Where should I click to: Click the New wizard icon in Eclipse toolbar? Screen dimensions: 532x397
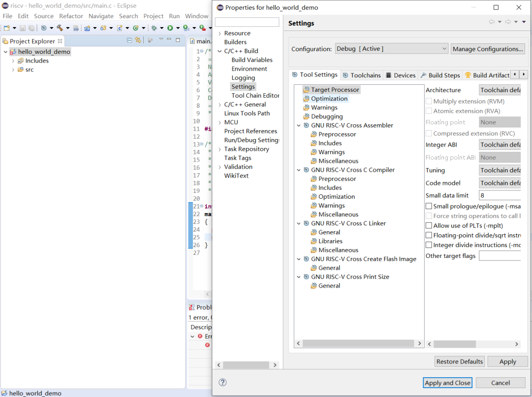[7, 28]
